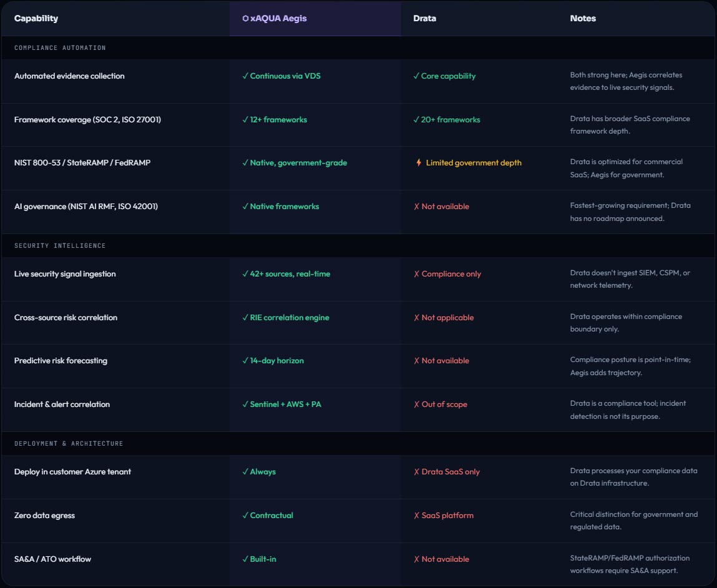Click Incident & alert correlation row title
The height and width of the screenshot is (588, 717).
(x=62, y=404)
